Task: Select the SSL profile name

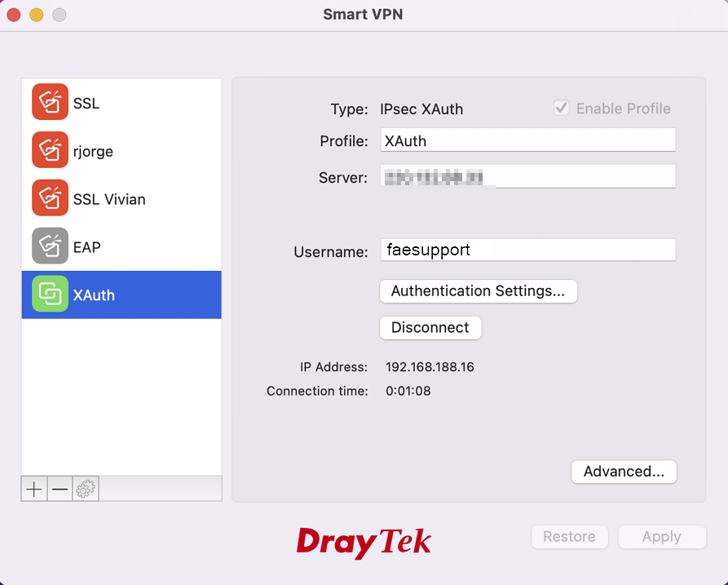Action: 86,103
